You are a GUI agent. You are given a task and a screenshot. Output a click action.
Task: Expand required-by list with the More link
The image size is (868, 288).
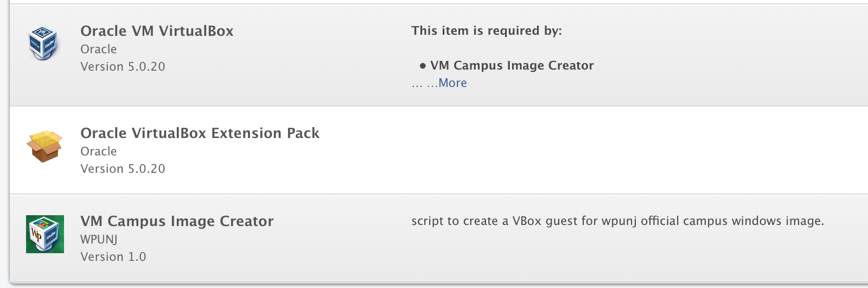(x=452, y=83)
